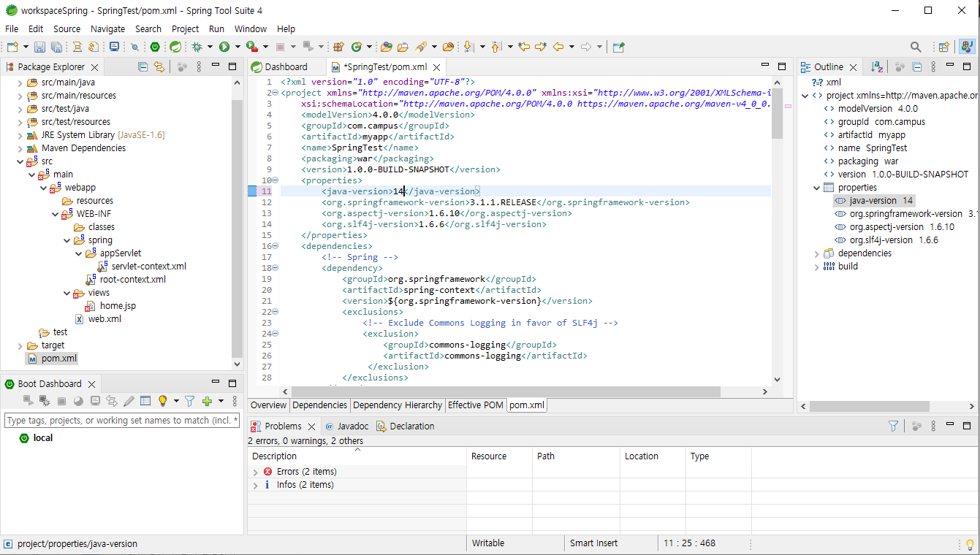
Task: Open the Dependency Hierarchy tab
Action: coord(398,405)
